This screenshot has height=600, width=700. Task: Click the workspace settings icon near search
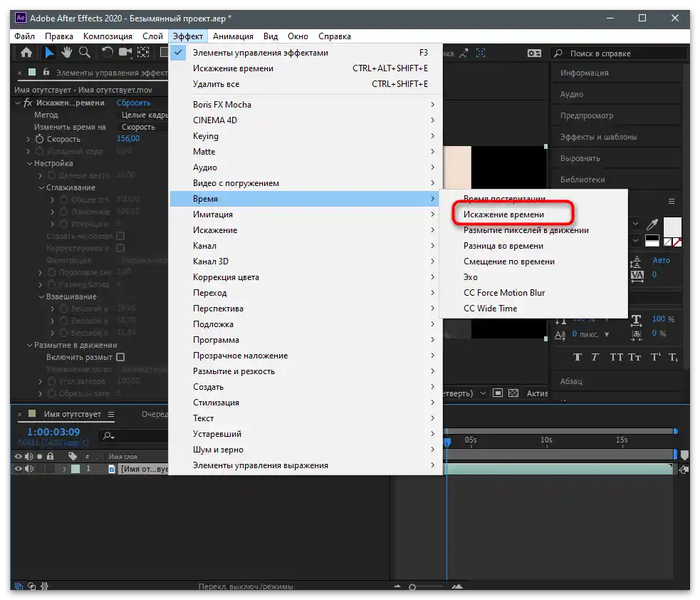[534, 53]
